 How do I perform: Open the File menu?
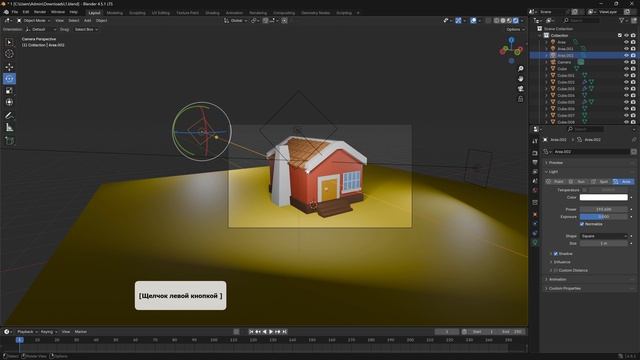tap(15, 12)
